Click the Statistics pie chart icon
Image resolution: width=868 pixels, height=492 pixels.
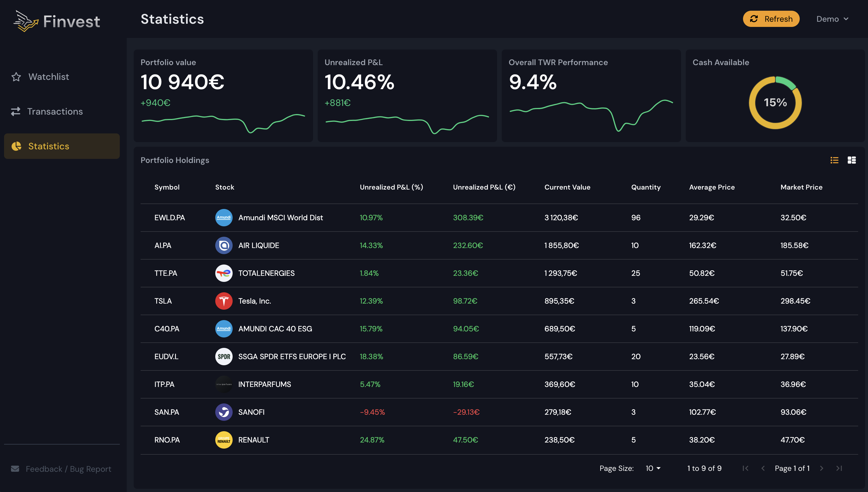coord(16,146)
